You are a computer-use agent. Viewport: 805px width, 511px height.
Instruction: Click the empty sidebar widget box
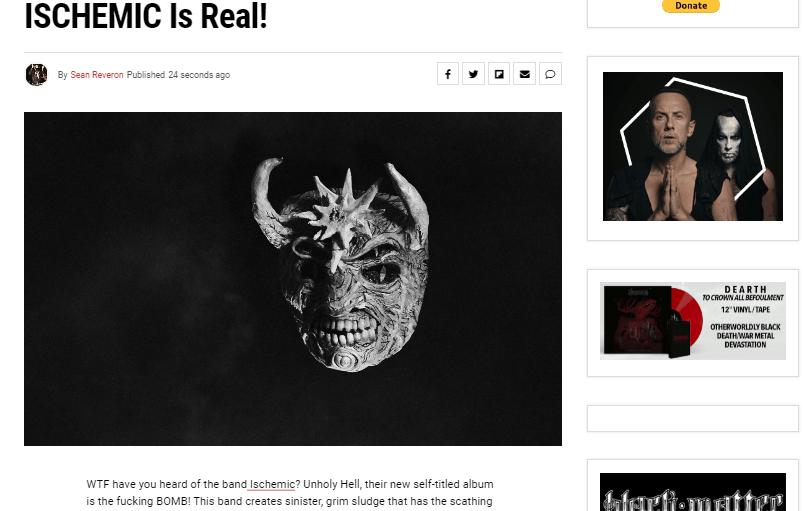pos(693,419)
